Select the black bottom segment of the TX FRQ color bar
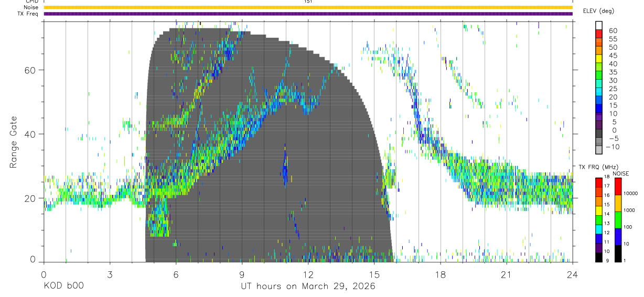 [x=599, y=257]
